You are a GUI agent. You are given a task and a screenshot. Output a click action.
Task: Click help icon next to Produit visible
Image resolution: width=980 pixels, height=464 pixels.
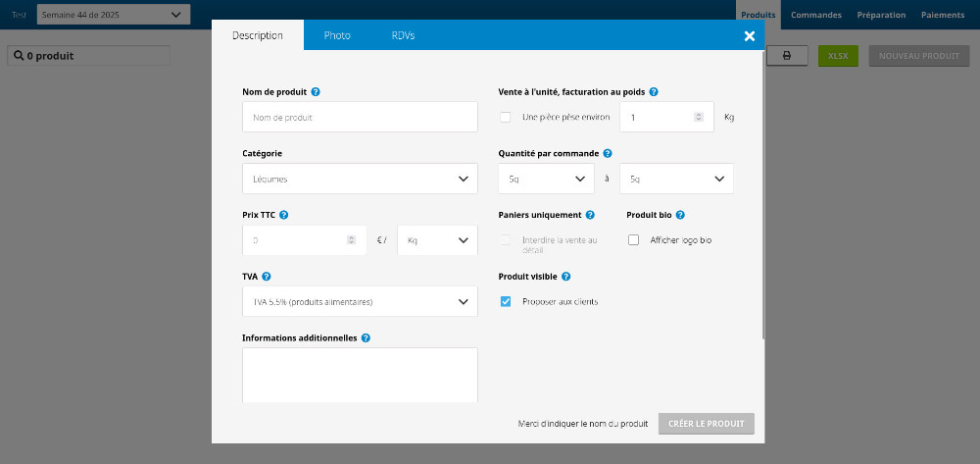(x=566, y=277)
